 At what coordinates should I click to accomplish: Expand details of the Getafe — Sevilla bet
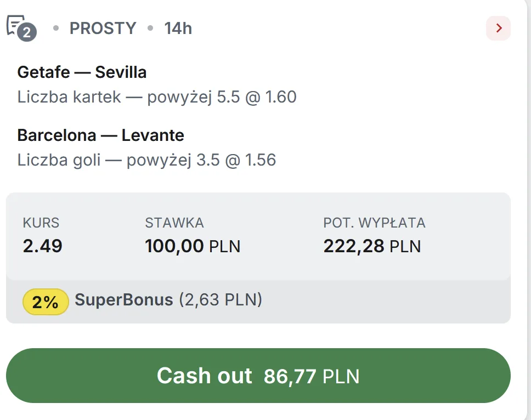tap(82, 72)
